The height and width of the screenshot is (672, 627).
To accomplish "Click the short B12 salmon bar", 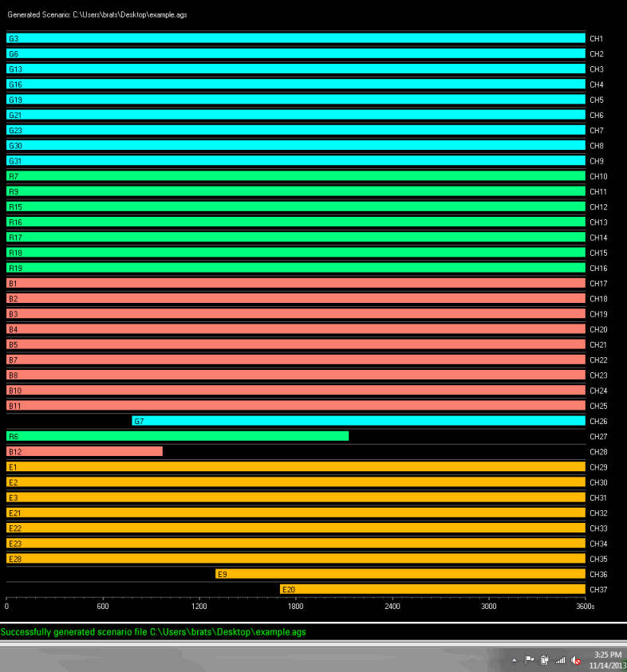I will [85, 452].
